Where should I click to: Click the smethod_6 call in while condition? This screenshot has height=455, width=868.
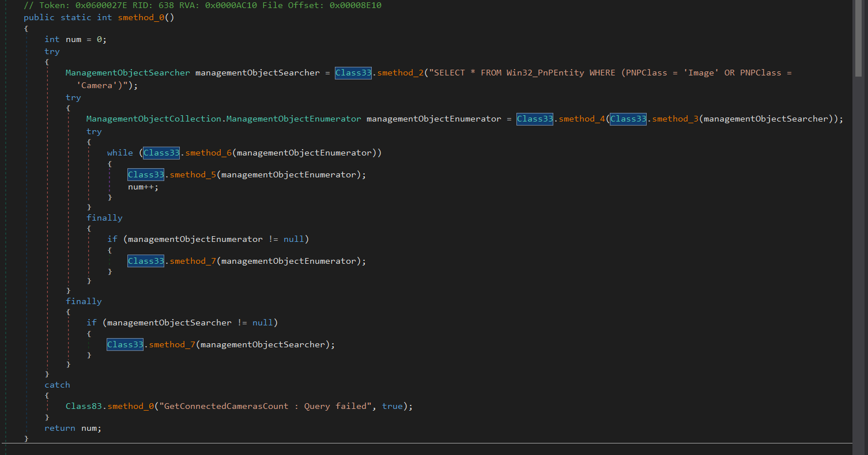pyautogui.click(x=208, y=153)
